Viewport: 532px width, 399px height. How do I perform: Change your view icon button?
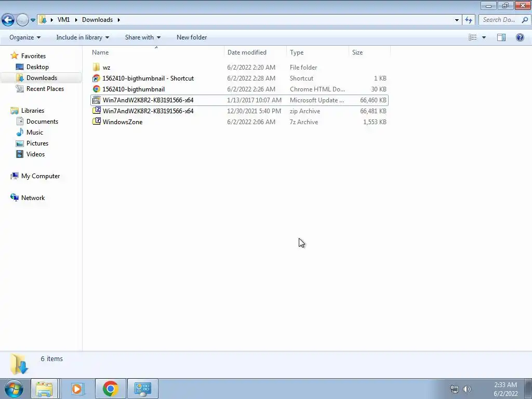(473, 37)
